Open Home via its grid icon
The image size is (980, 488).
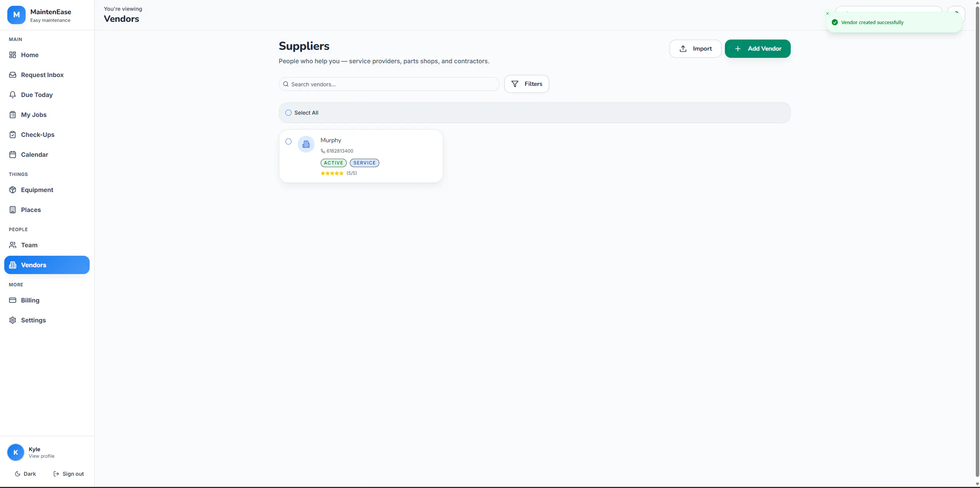pyautogui.click(x=13, y=55)
